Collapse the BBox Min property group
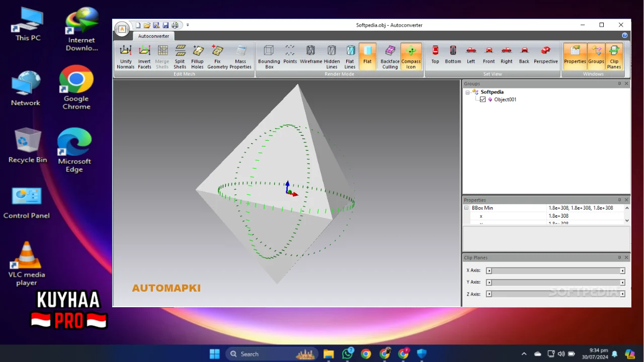Screen dimensions: 644x362 click(x=466, y=208)
